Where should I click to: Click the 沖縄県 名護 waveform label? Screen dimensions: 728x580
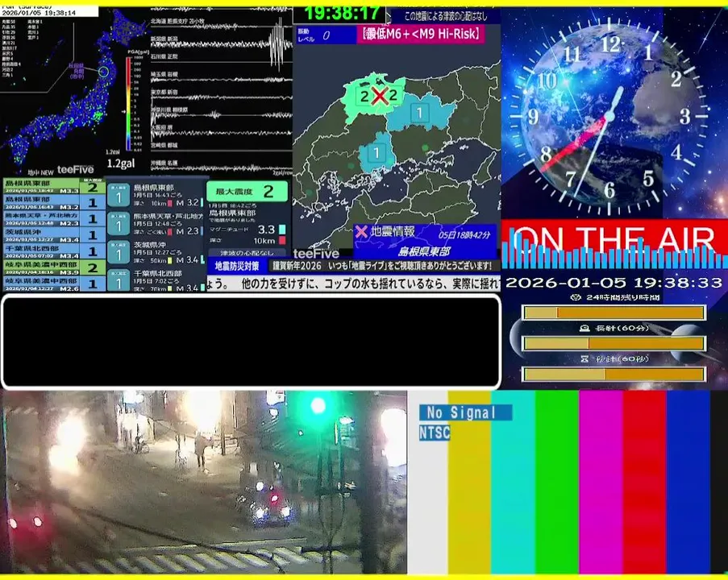[x=164, y=164]
